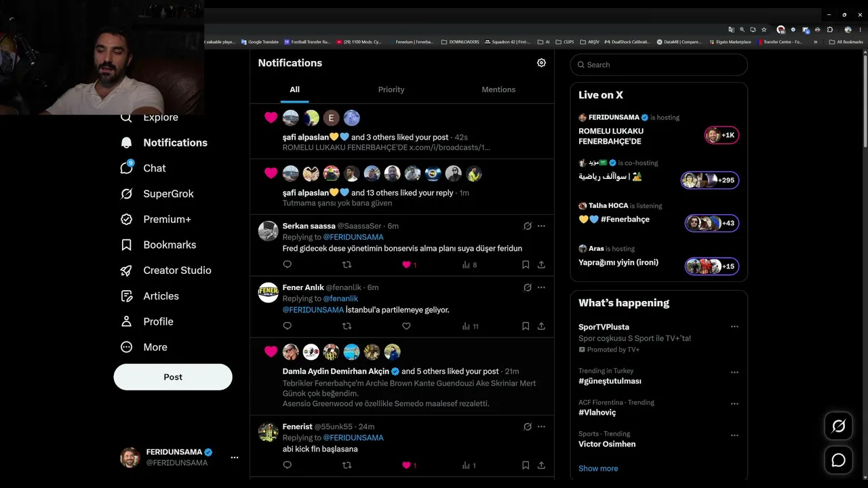Open Premium+ in the sidebar
The width and height of the screenshot is (868, 488).
[x=155, y=219]
